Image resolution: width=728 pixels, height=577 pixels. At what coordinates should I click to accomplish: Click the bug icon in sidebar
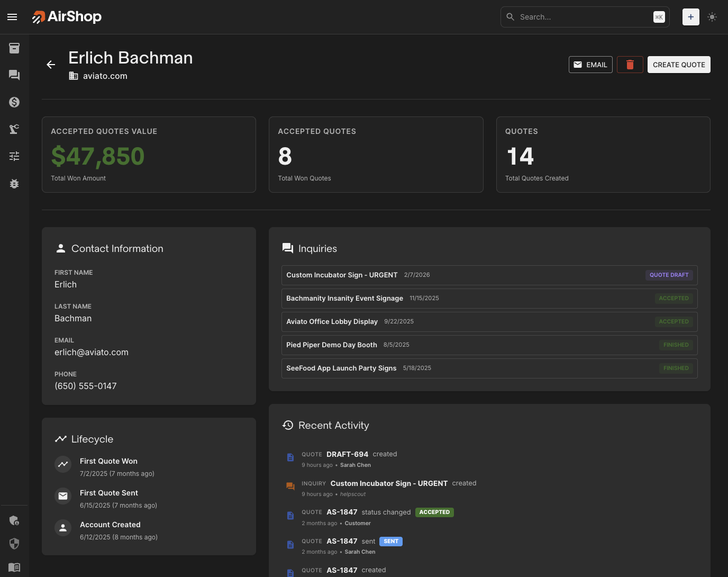[x=14, y=184]
